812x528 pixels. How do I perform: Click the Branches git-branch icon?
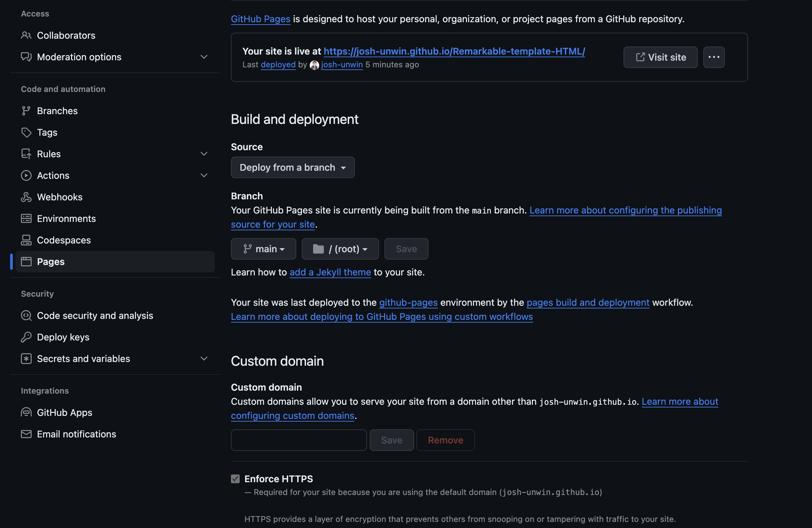point(26,110)
